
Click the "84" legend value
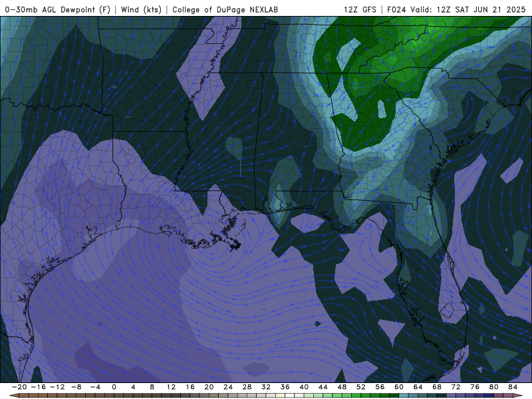(513, 387)
